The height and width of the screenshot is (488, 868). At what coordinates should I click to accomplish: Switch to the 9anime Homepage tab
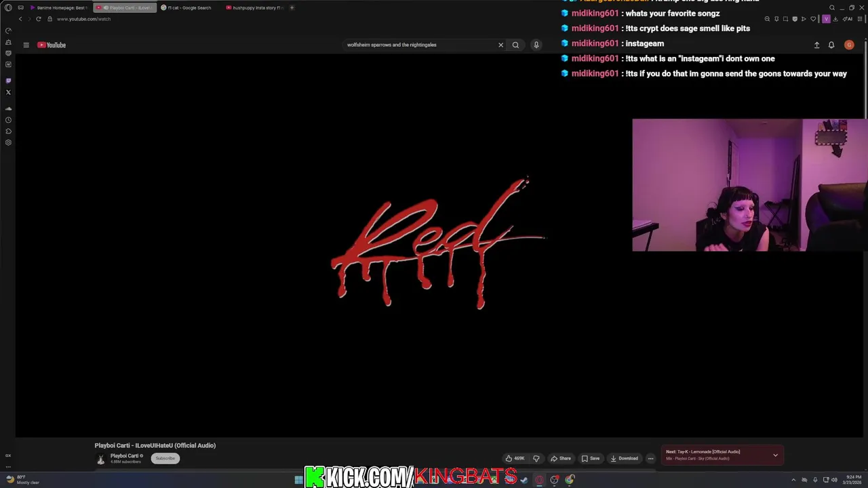58,7
